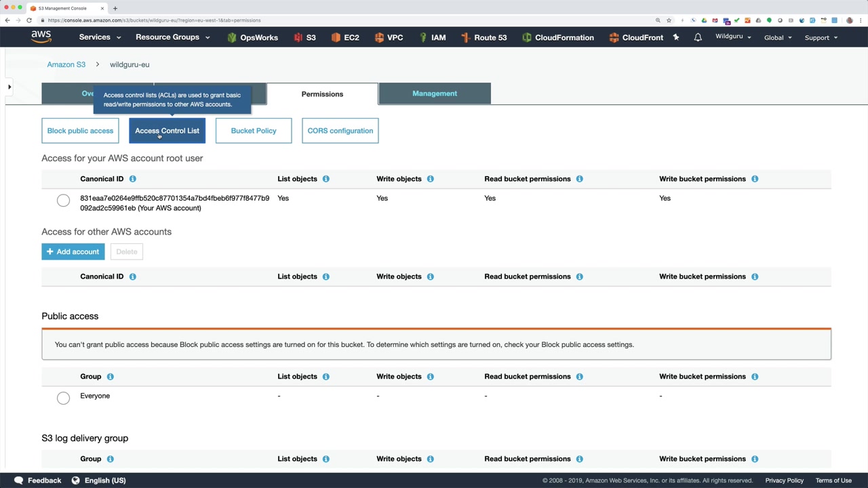The image size is (868, 488).
Task: Show info for root user Write bucket permissions
Action: (x=755, y=179)
